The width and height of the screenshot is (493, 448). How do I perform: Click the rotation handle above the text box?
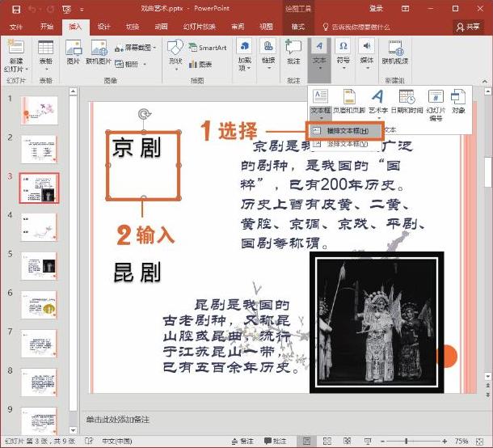click(144, 114)
